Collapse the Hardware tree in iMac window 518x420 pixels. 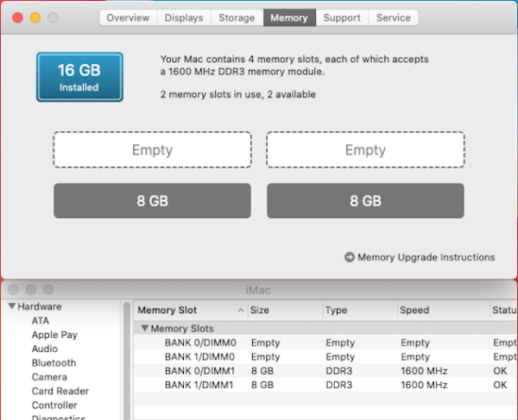[12, 306]
